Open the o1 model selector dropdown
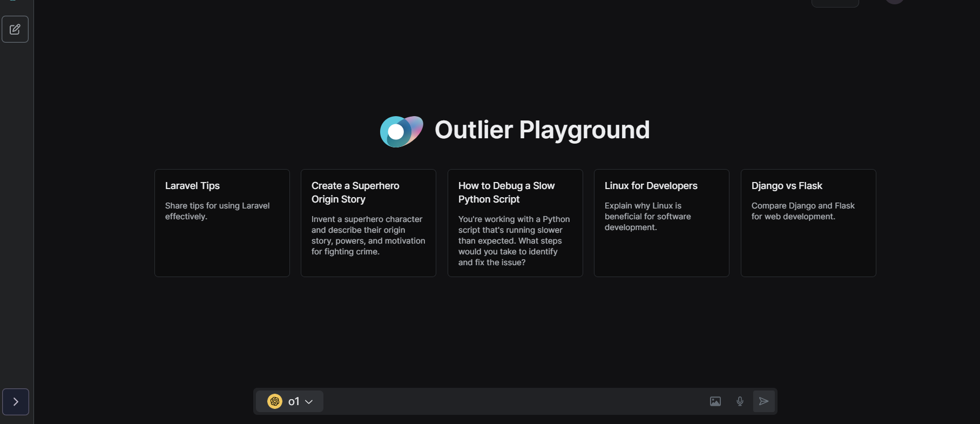 (x=290, y=401)
